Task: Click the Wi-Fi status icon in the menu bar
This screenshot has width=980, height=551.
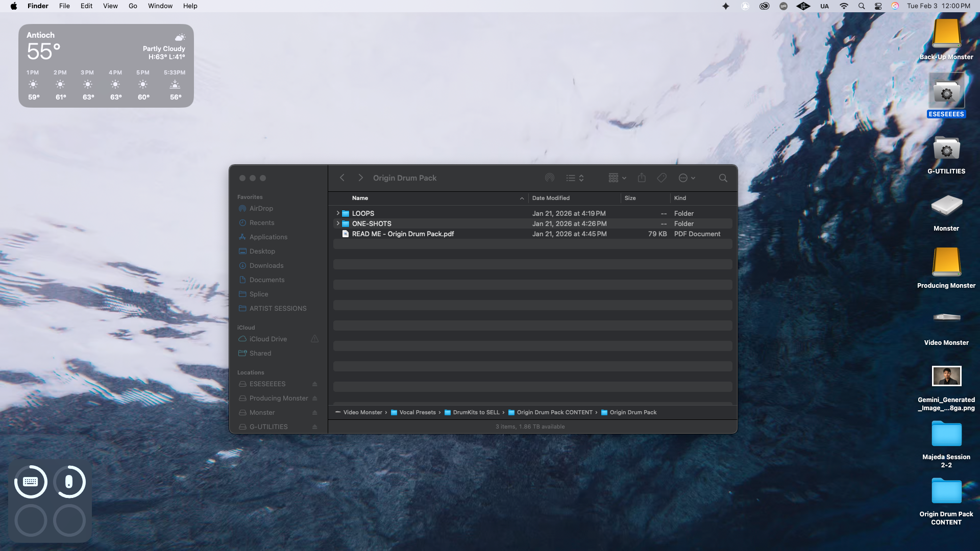Action: coord(844,6)
